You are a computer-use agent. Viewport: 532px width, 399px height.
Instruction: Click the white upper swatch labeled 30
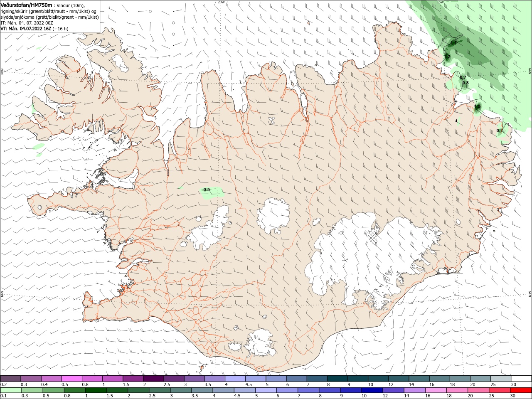pos(522,379)
